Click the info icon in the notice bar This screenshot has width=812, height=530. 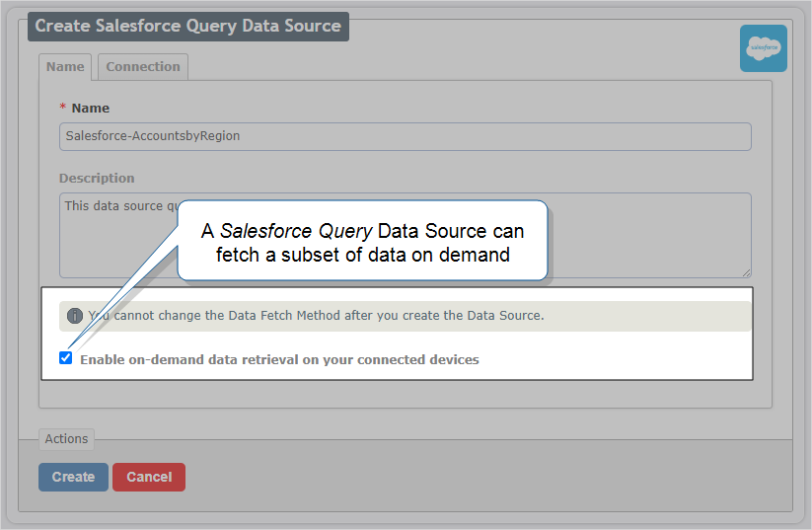pos(74,316)
